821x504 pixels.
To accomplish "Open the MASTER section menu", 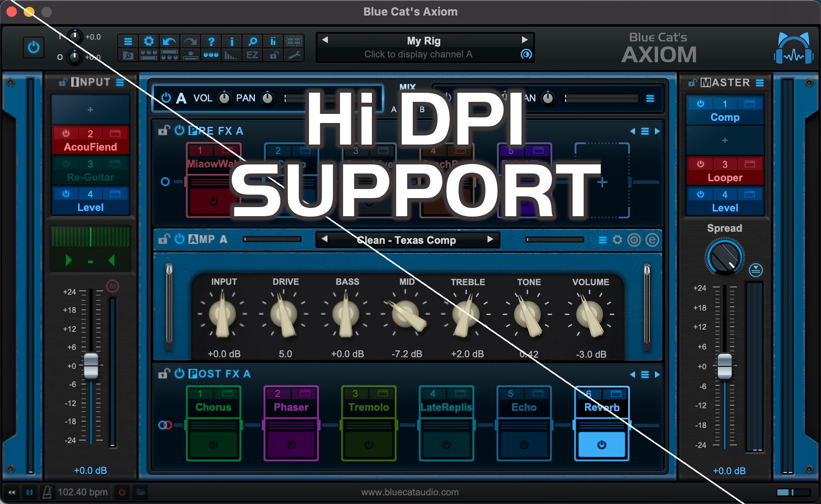I will point(760,82).
